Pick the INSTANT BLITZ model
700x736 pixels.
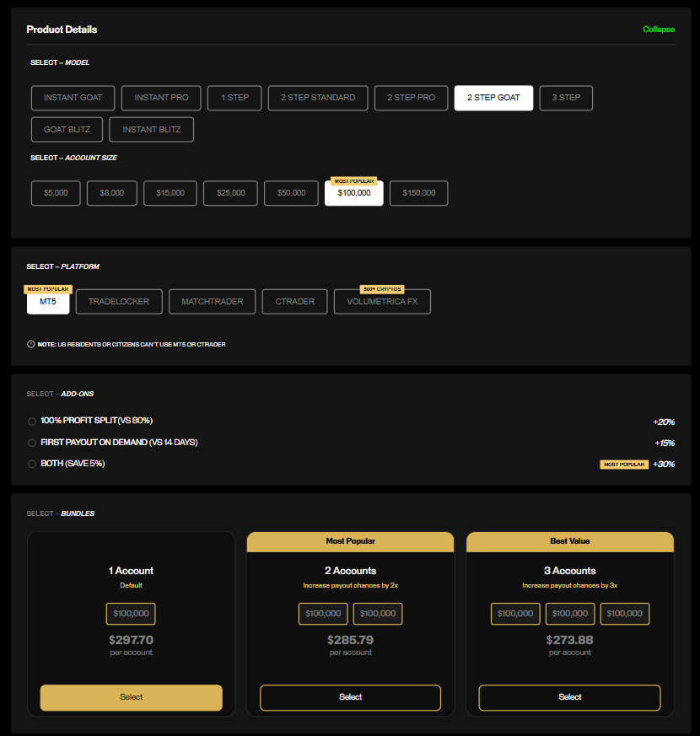click(151, 129)
